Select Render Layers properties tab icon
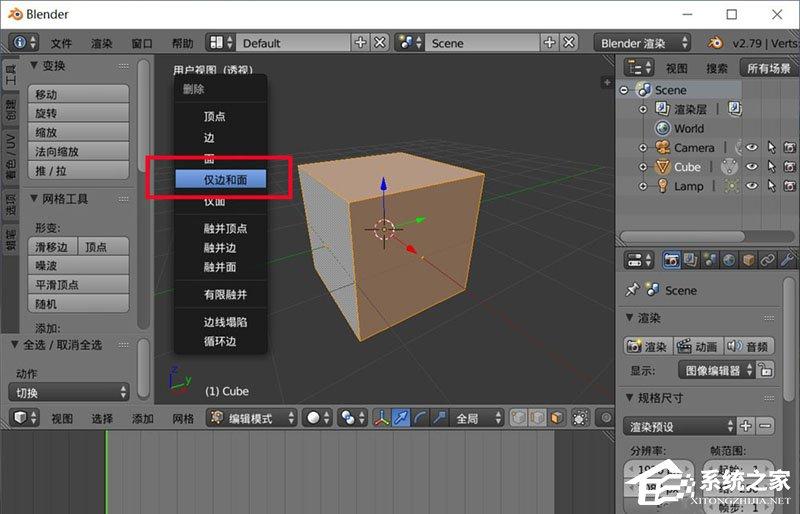The width and height of the screenshot is (800, 514). pyautogui.click(x=691, y=260)
